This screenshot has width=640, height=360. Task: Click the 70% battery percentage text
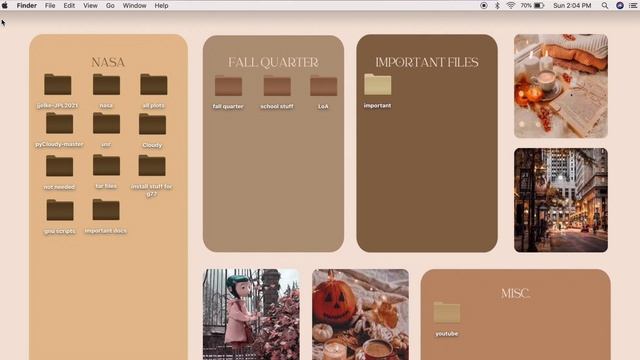[x=526, y=5]
